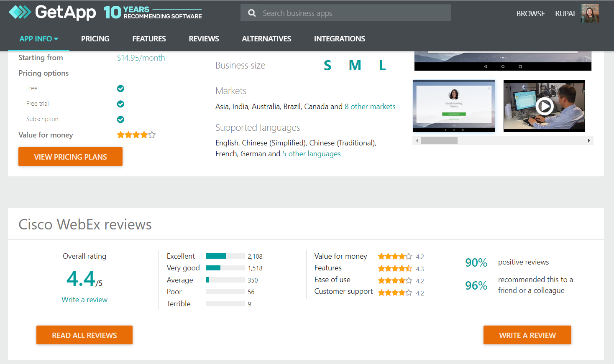Click the orange WRITE A REVIEW button

[x=527, y=335]
